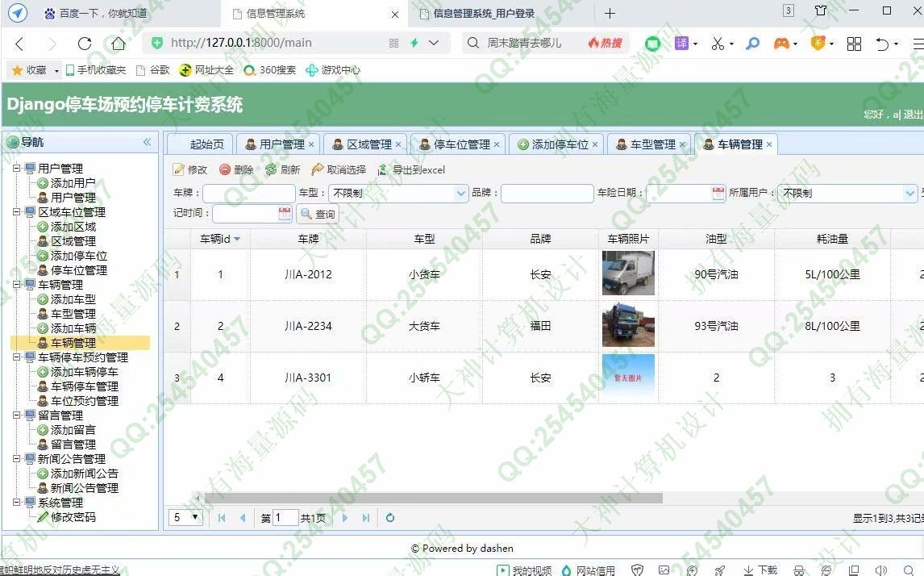
Task: Reload grid with pager refresh icon
Action: click(389, 518)
